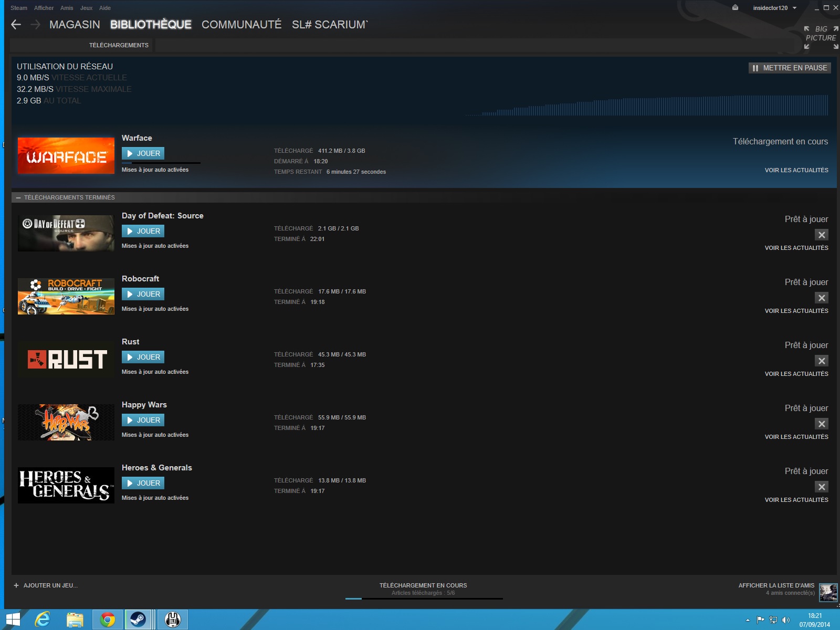Open Internet Explorer from the taskbar
Screen dimensions: 840x630
click(43, 620)
